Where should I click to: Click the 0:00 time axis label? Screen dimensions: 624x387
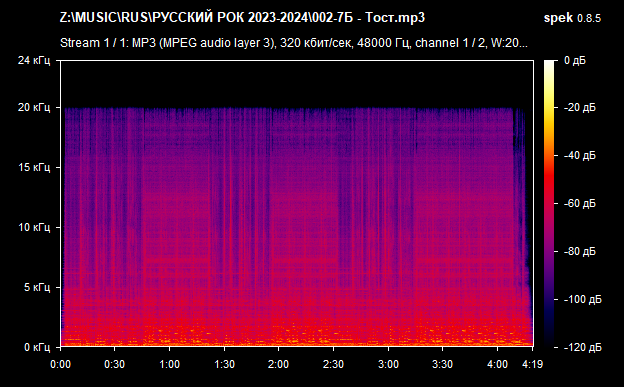tap(60, 364)
